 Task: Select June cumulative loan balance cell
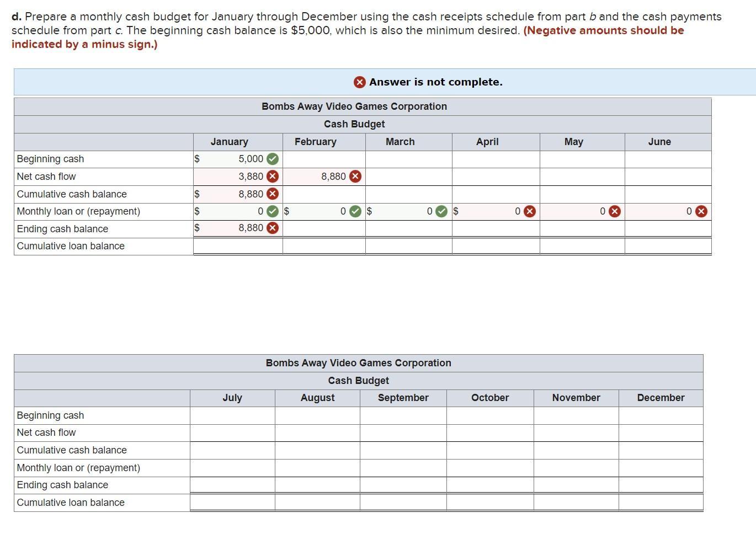tap(668, 246)
